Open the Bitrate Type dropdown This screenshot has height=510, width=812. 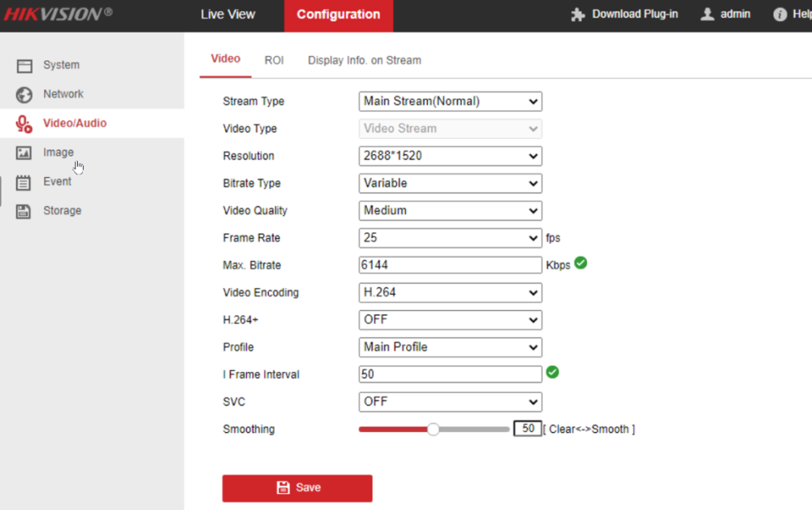click(x=450, y=184)
